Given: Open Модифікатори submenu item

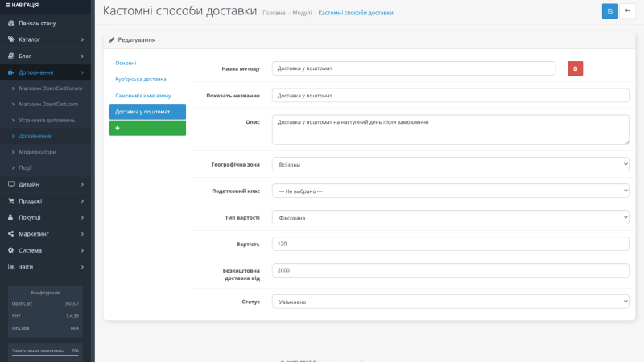Looking at the screenshot, I should 37,152.
